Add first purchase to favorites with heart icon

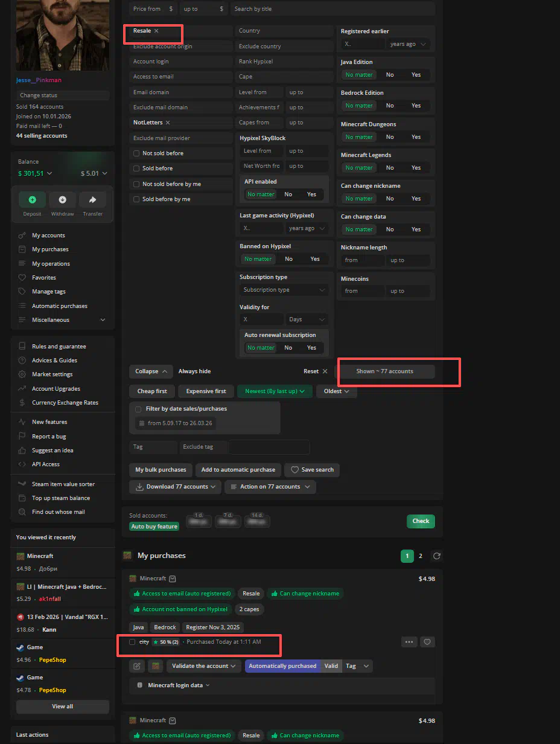click(427, 642)
